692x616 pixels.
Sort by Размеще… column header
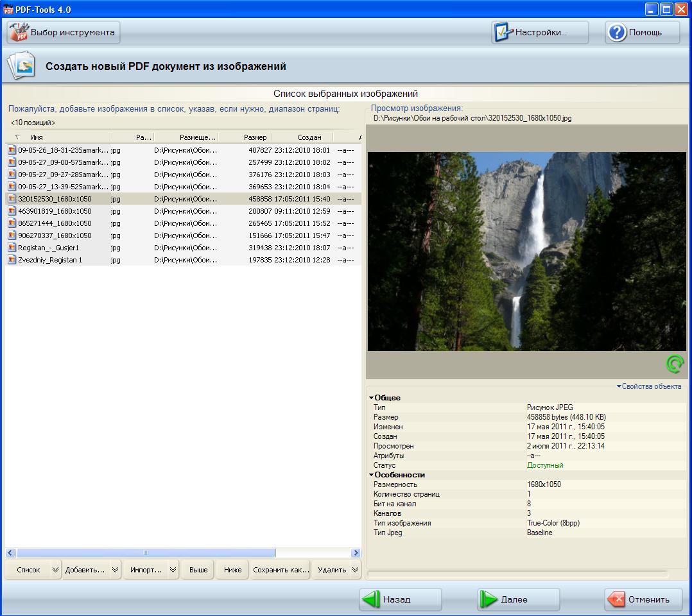[x=186, y=137]
